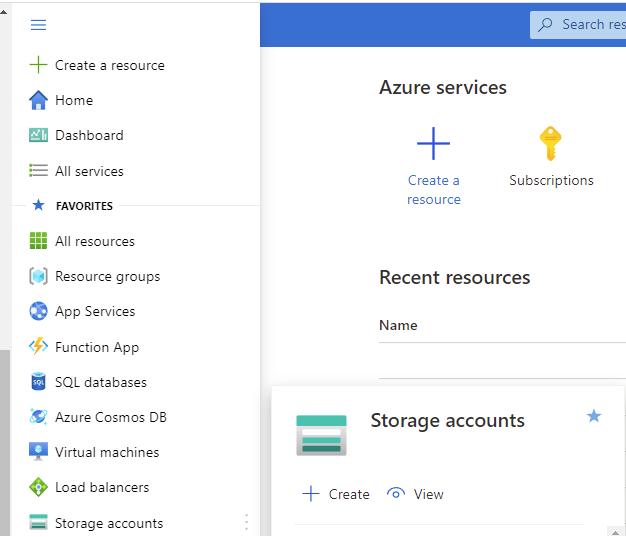Click the large blue plus under Azure services
This screenshot has width=626, height=537.
[x=433, y=143]
